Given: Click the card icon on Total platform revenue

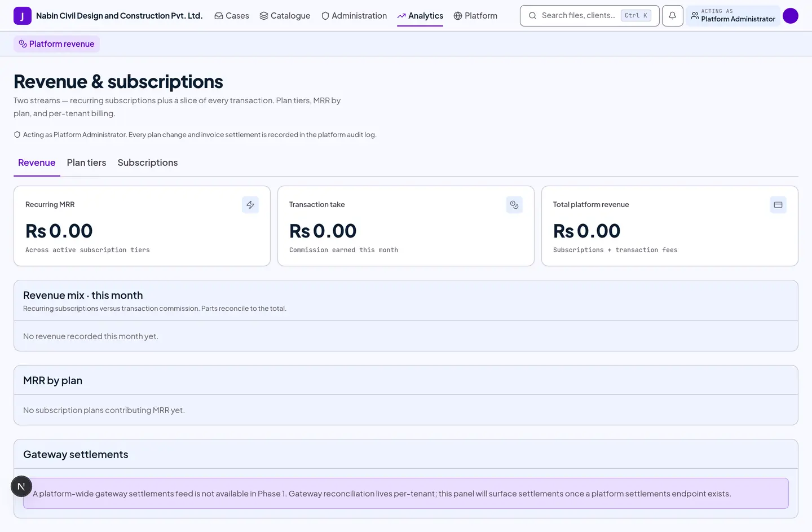Looking at the screenshot, I should 778,205.
